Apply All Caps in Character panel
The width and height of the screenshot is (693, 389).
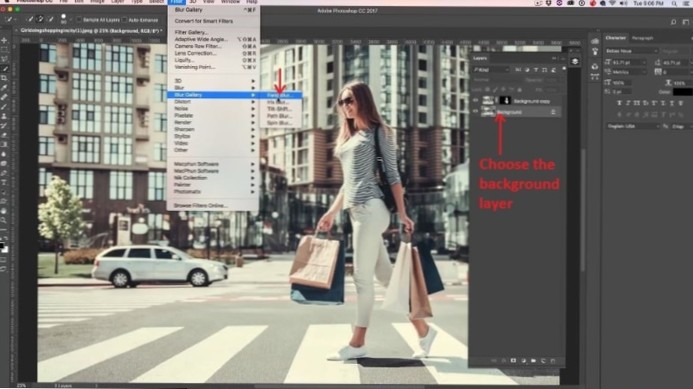[x=637, y=103]
